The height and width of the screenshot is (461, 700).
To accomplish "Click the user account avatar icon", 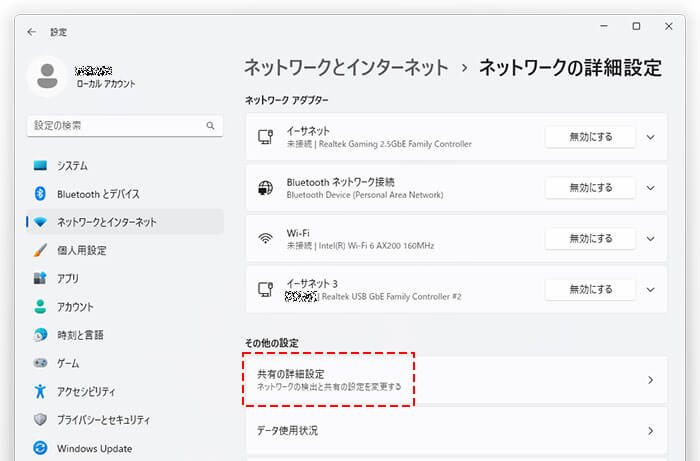I will (x=47, y=76).
